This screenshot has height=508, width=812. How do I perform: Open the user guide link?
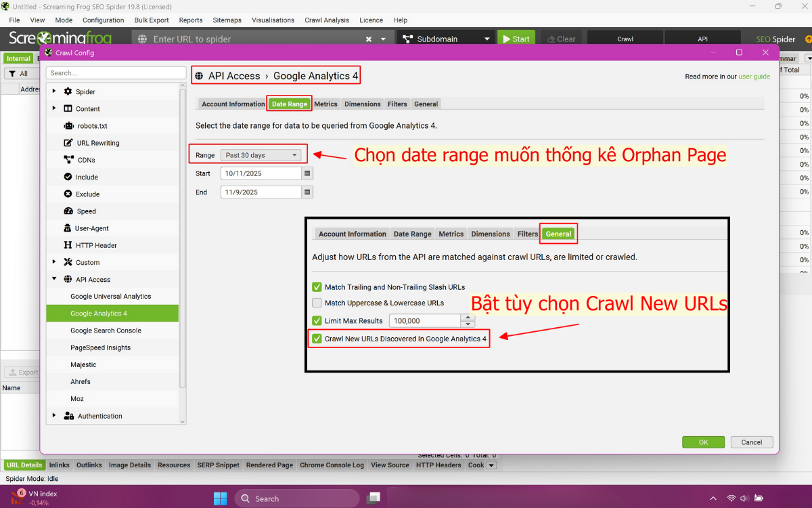click(754, 77)
